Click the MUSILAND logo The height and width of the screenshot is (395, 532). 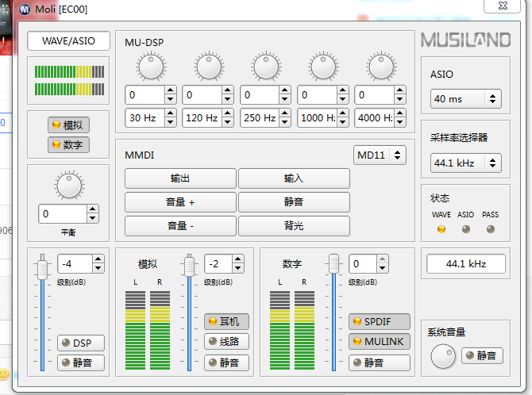465,40
